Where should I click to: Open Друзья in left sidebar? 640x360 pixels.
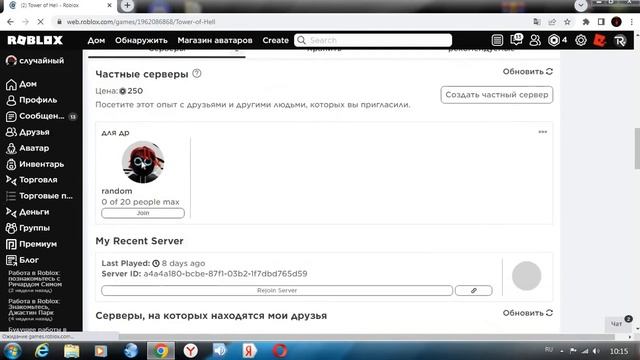coord(28,132)
